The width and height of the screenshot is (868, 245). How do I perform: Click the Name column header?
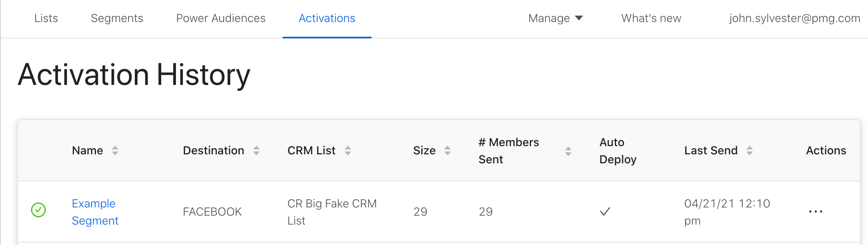click(87, 151)
